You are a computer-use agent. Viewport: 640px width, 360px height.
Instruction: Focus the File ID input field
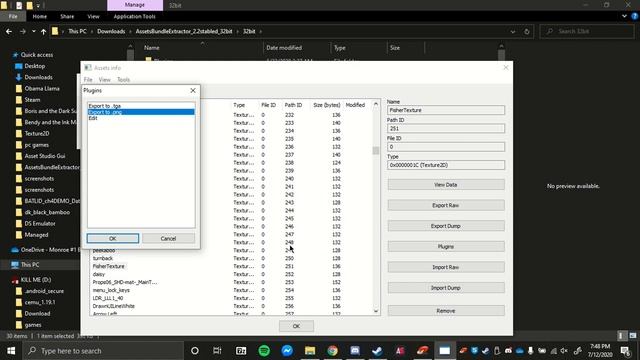point(446,147)
